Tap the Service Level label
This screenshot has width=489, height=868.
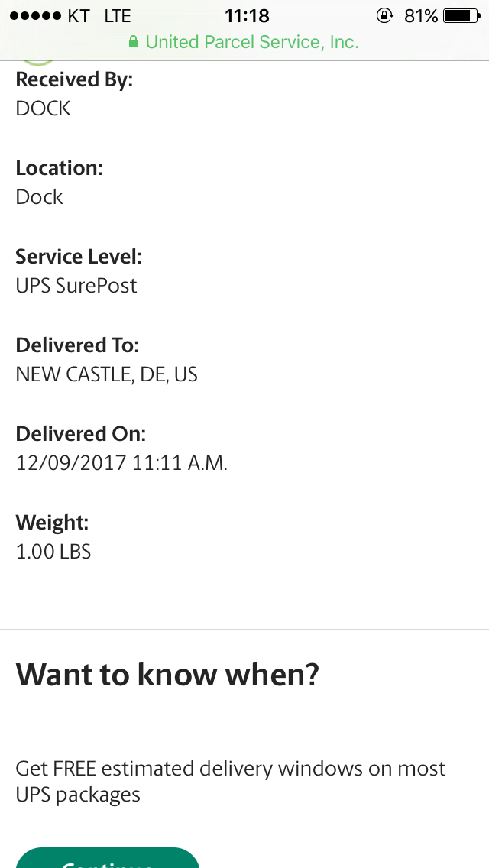pos(79,257)
